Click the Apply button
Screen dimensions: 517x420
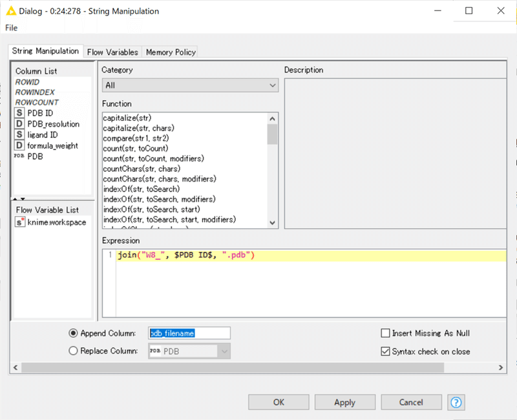345,402
